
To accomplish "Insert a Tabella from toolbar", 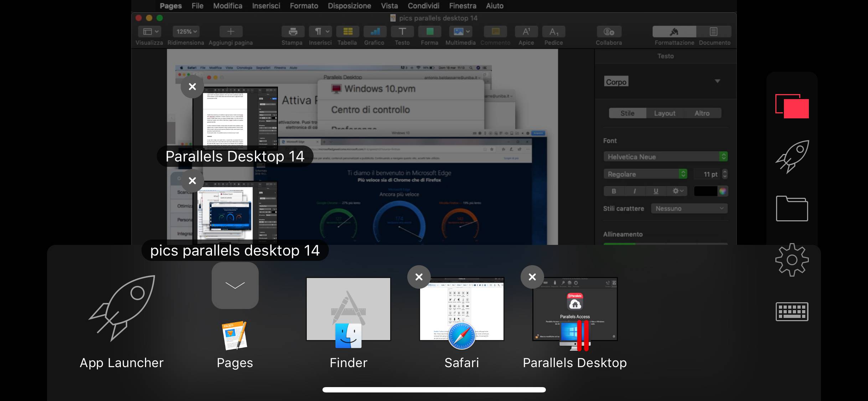I will pos(348,32).
